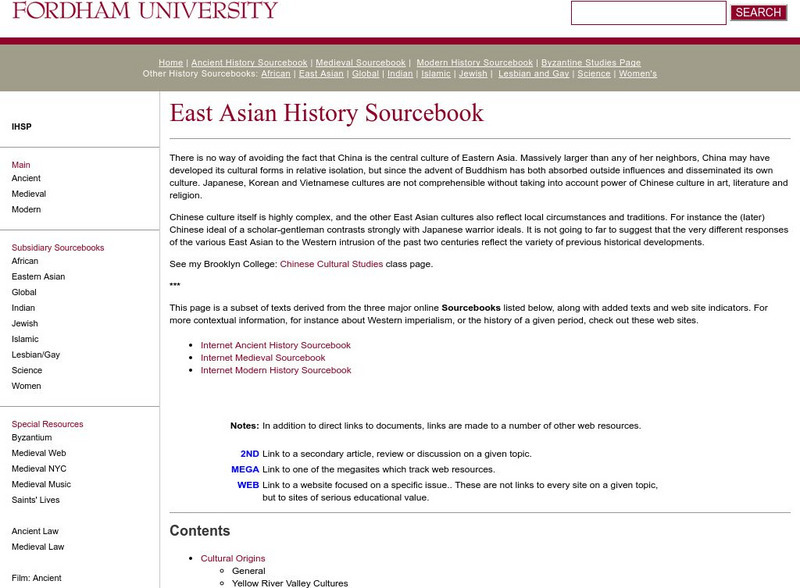Open the Home page from top navigation
The width and height of the screenshot is (800, 588).
[170, 62]
